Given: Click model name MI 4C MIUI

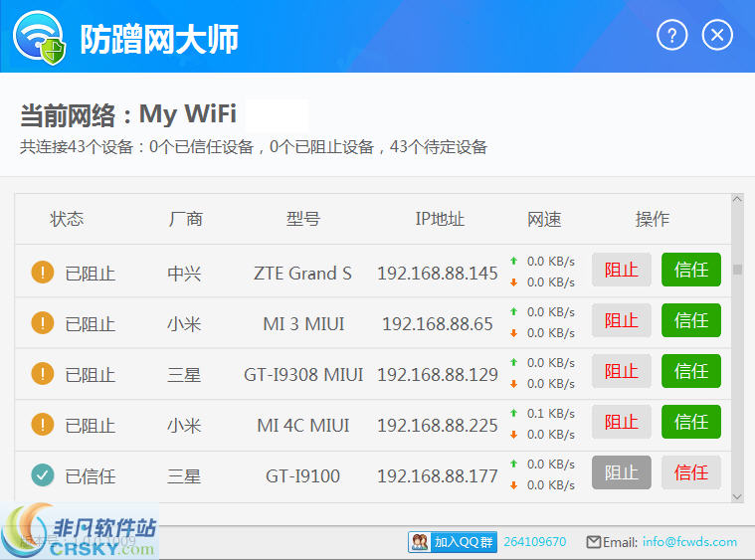Looking at the screenshot, I should 302,426.
